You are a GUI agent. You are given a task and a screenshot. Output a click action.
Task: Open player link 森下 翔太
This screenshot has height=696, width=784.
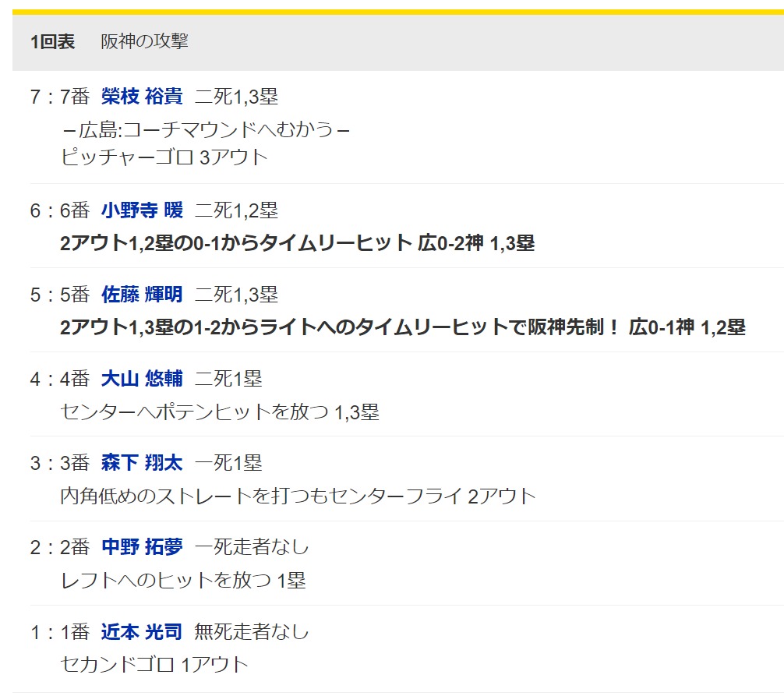pyautogui.click(x=142, y=462)
